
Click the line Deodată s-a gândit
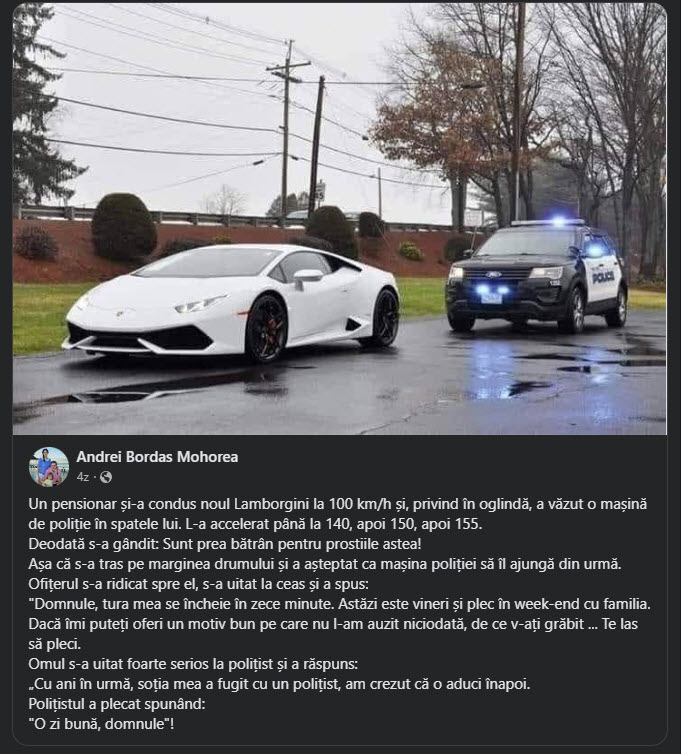[x=225, y=544]
